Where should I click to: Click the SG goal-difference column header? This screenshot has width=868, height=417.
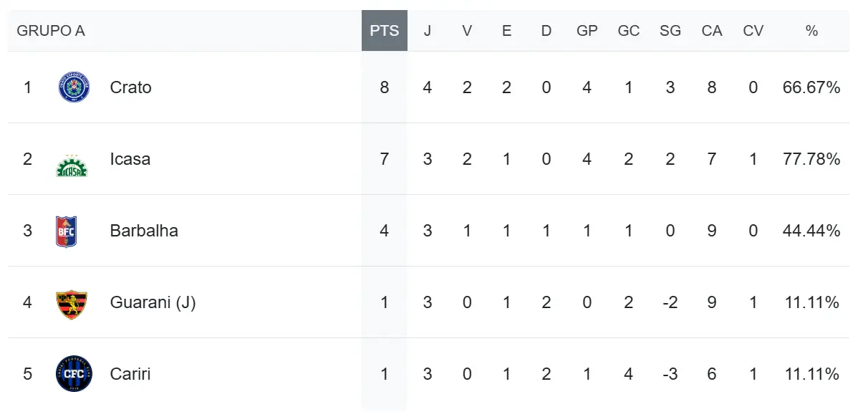pos(670,31)
